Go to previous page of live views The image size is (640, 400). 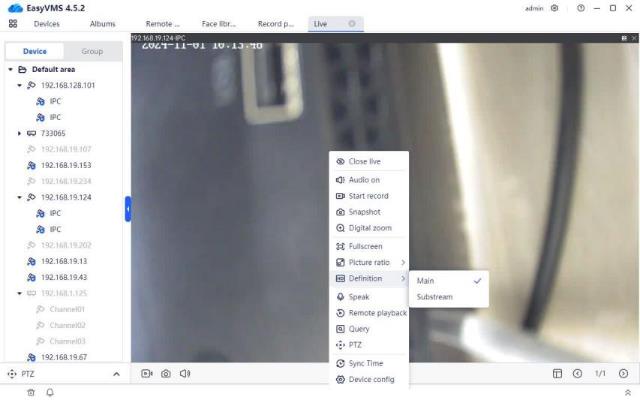(x=578, y=373)
